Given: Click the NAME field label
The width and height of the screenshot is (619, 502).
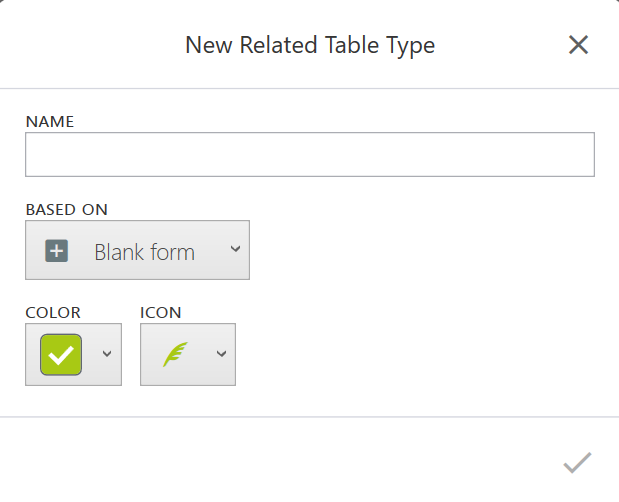Looking at the screenshot, I should [x=50, y=121].
